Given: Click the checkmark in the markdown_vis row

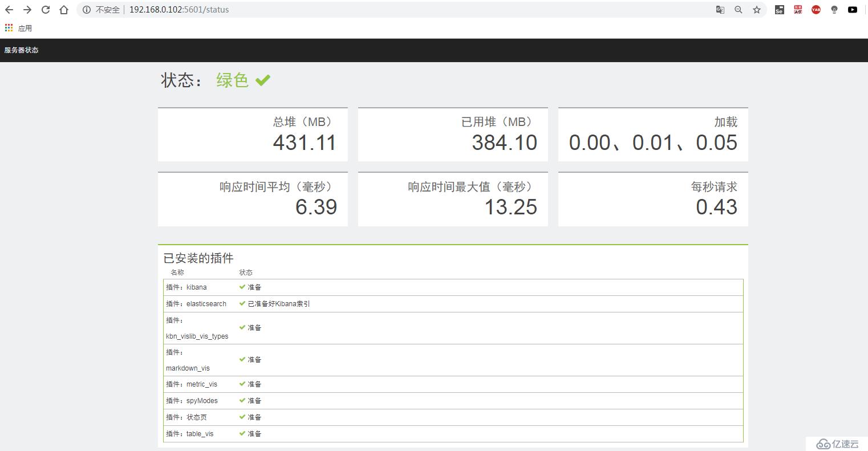Looking at the screenshot, I should pyautogui.click(x=242, y=360).
